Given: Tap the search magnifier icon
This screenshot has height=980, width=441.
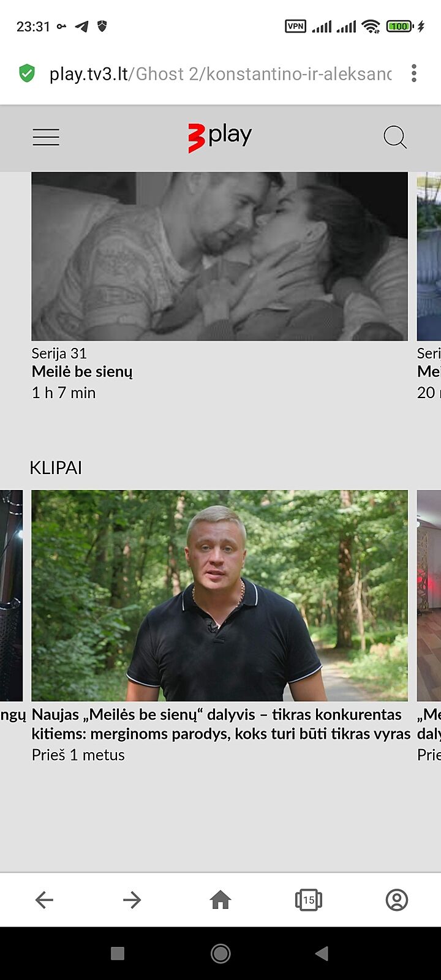Looking at the screenshot, I should 395,137.
